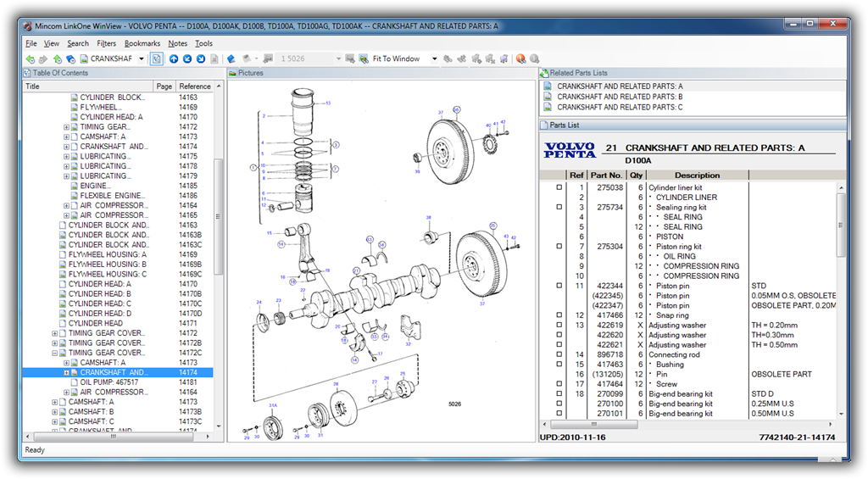This screenshot has height=479, width=868.
Task: Click the Title column header in contents
Action: [88, 86]
